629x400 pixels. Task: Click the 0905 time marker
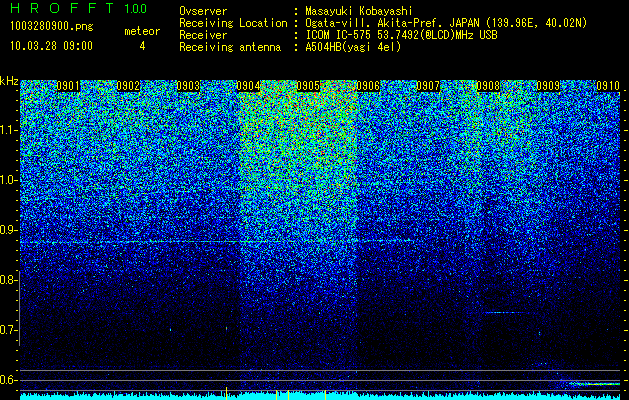coord(308,86)
